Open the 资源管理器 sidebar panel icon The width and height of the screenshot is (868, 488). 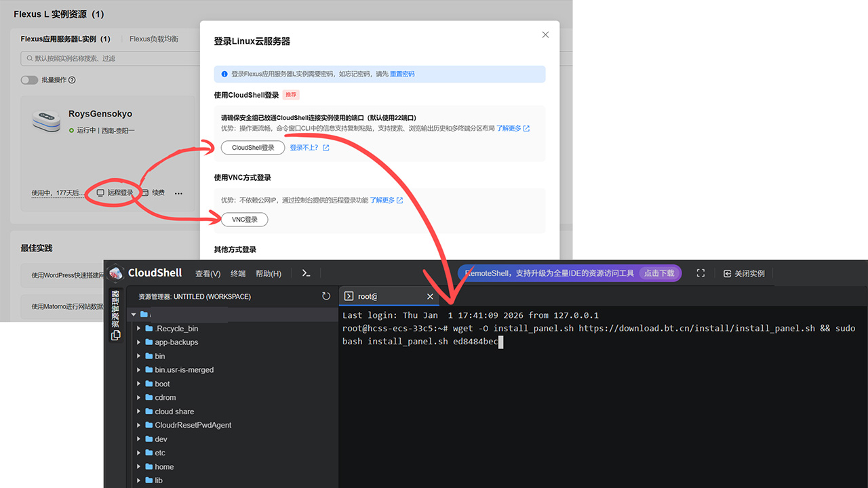tap(115, 335)
